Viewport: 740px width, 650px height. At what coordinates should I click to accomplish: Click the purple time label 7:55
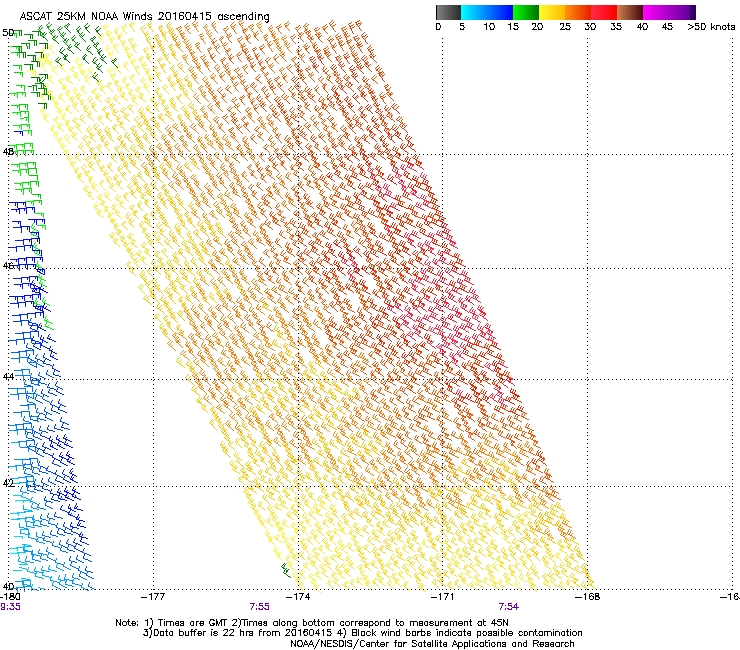point(260,607)
